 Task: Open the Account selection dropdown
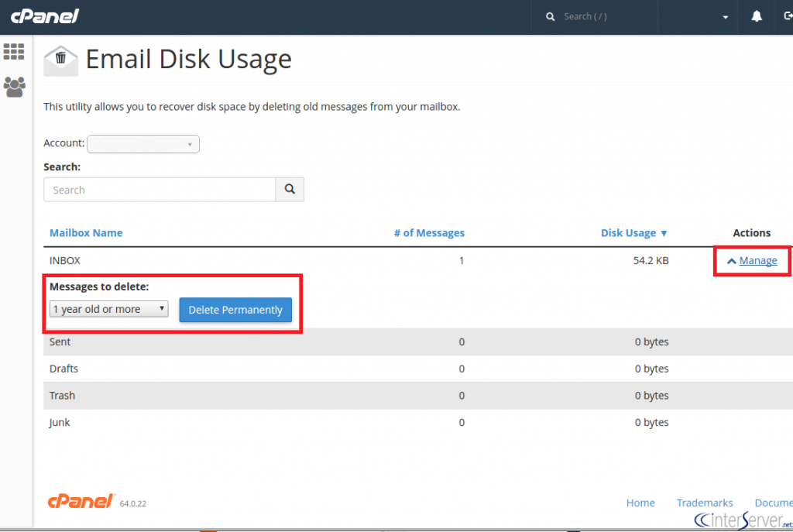point(142,144)
